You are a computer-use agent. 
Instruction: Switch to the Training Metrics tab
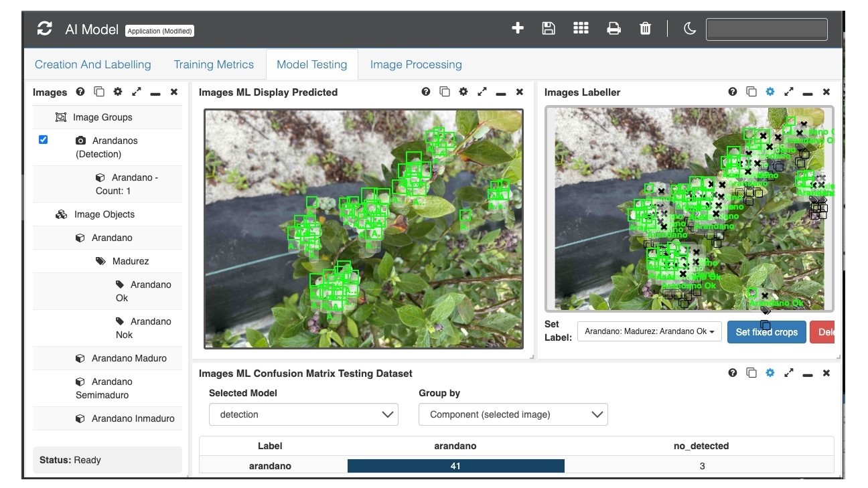(214, 65)
